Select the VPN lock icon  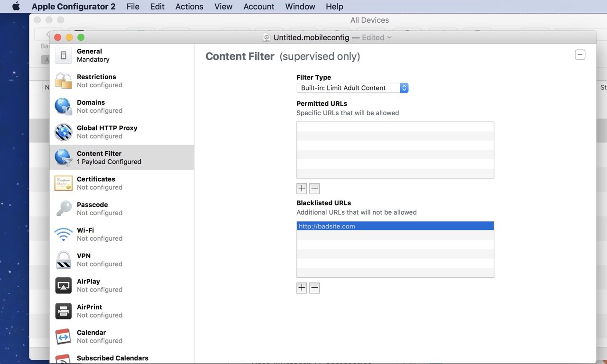coord(63,260)
